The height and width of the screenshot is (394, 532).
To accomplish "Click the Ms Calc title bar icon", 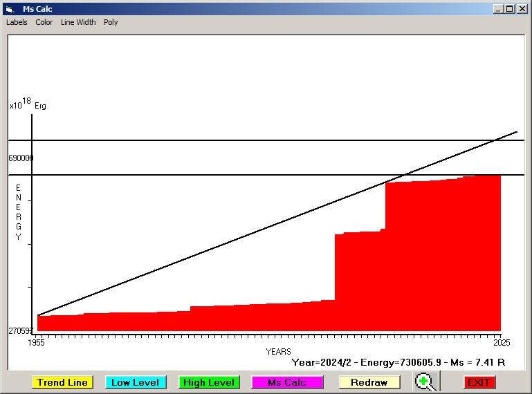I will (x=9, y=9).
